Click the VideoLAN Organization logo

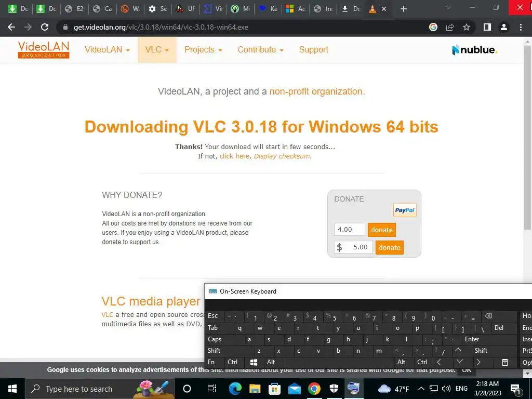[44, 49]
